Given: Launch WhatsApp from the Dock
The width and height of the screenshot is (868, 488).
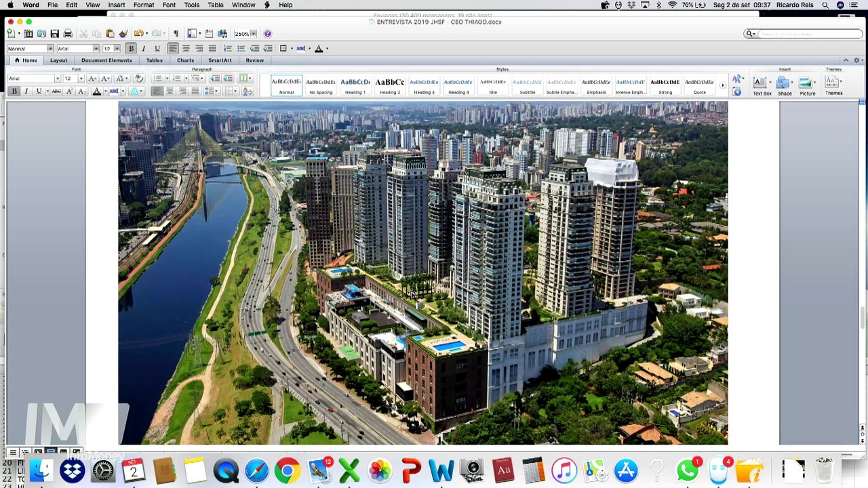Looking at the screenshot, I should (x=687, y=470).
